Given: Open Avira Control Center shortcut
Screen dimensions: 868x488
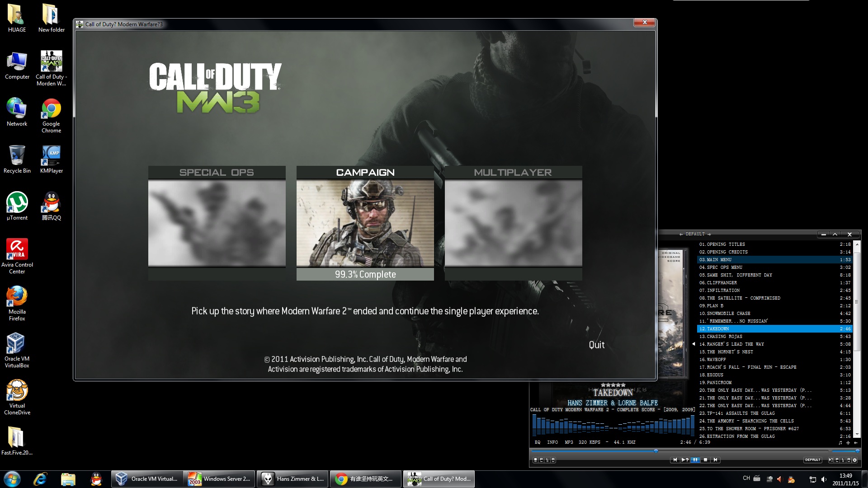Looking at the screenshot, I should (17, 256).
